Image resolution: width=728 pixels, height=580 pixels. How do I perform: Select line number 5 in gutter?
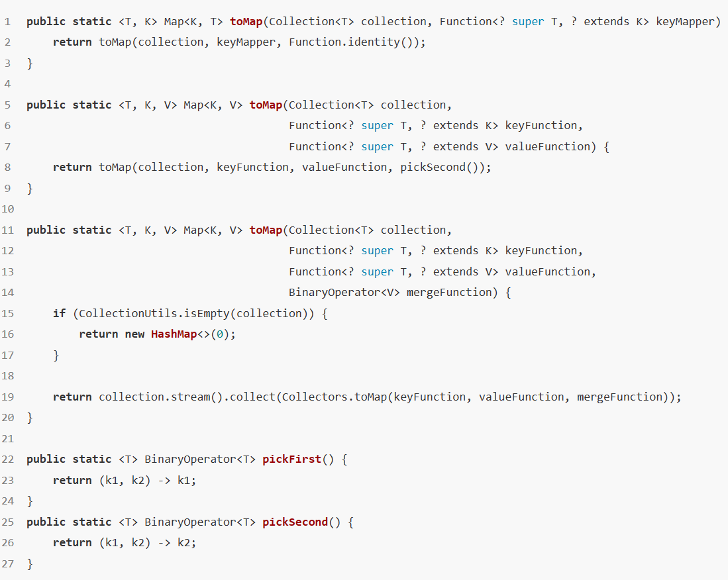pos(7,105)
